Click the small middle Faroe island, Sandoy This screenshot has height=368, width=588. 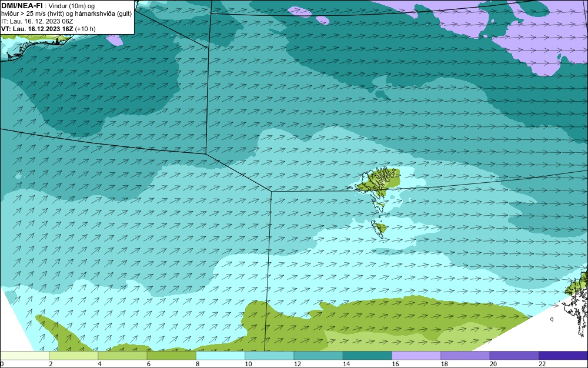[380, 206]
